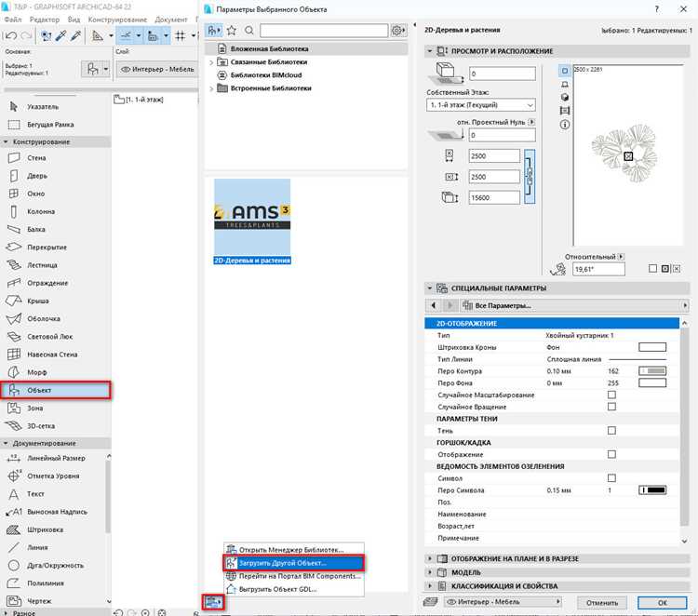
Task: Enable the Символ checkbox
Action: point(611,478)
